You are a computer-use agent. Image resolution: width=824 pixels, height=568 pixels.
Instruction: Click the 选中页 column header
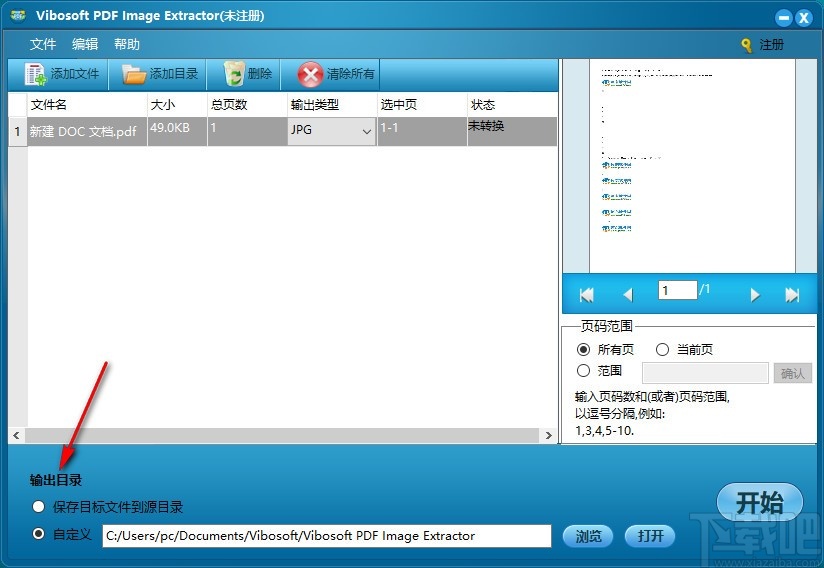[x=422, y=105]
